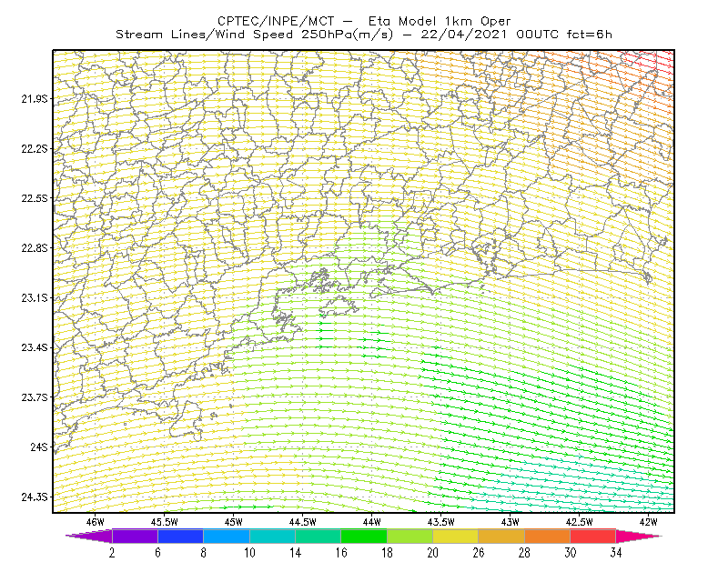The height and width of the screenshot is (562, 728).
Task: Click the "22.8S" latitude label
Action: (35, 248)
